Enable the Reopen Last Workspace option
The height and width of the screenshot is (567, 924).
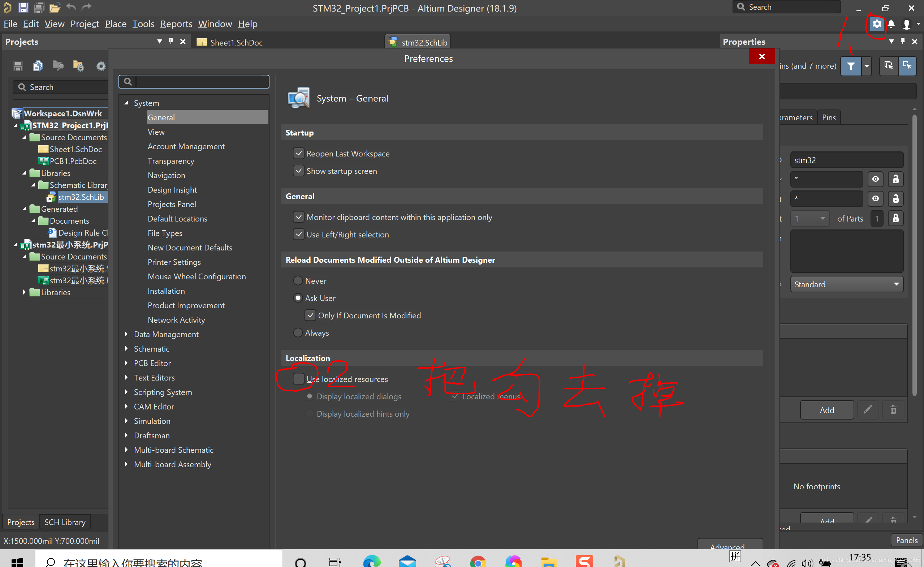click(298, 153)
